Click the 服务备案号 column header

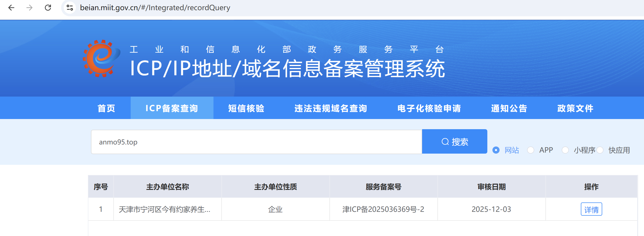click(384, 187)
